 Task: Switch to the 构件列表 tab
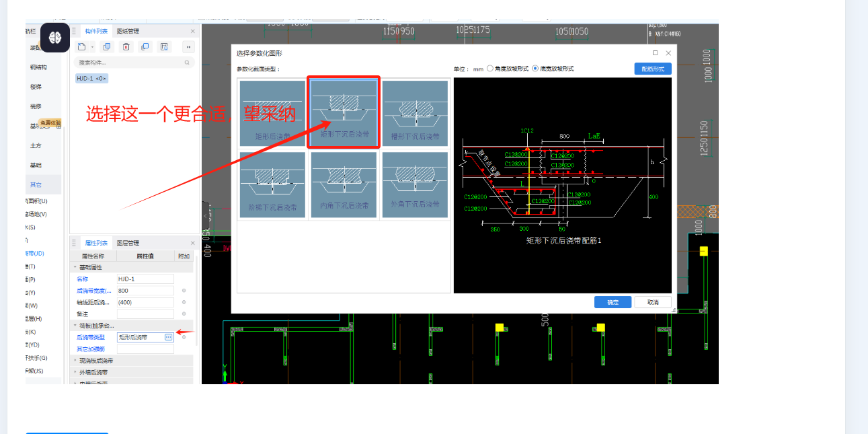click(x=96, y=31)
